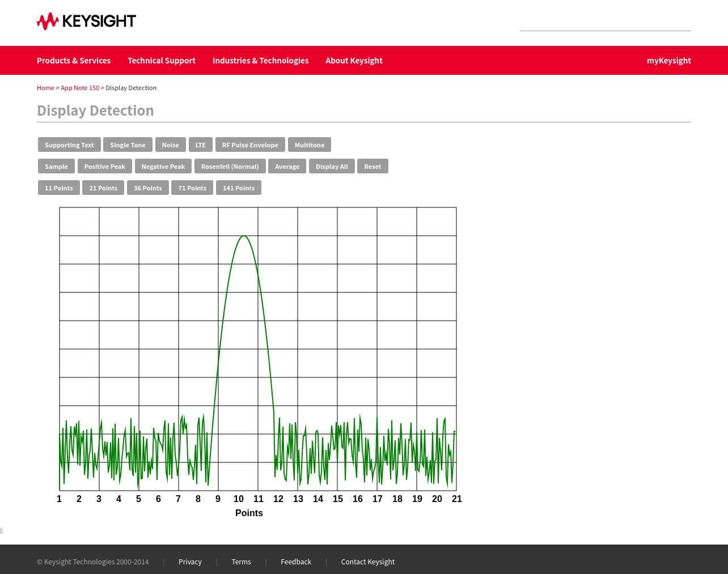This screenshot has width=728, height=574.
Task: Select the Multitone signal button
Action: point(310,145)
